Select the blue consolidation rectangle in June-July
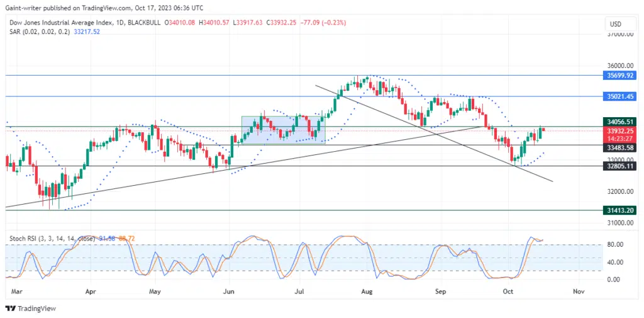Viewport: 644px width, 318px height. click(x=284, y=130)
